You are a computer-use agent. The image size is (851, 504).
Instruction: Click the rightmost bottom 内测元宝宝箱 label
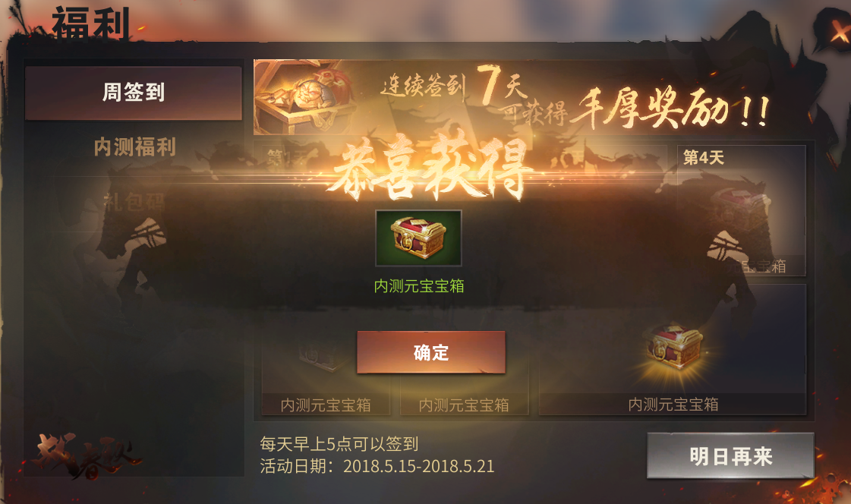pyautogui.click(x=673, y=404)
